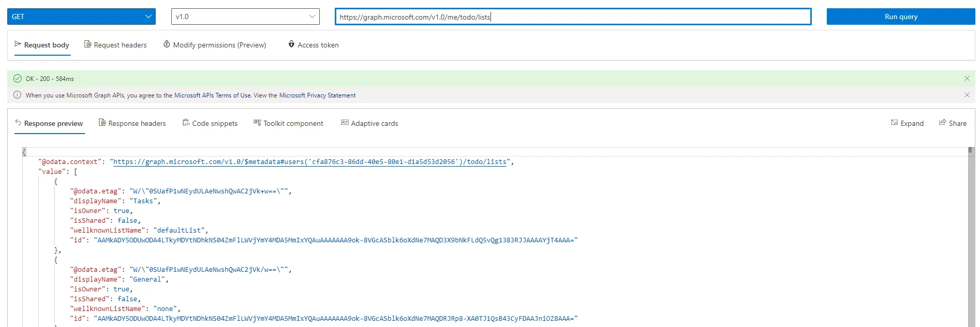980x327 pixels.
Task: Open the Microsoft Privacy Statement link
Action: click(x=317, y=95)
